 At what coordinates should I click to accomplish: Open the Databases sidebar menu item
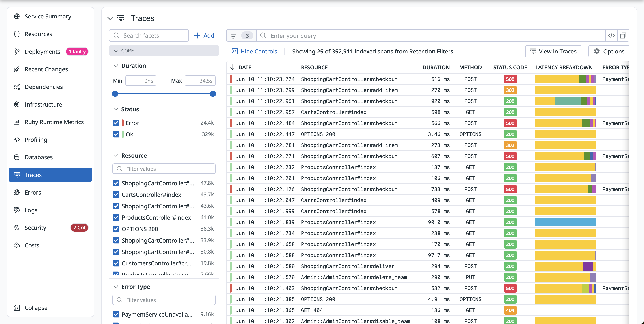point(50,157)
